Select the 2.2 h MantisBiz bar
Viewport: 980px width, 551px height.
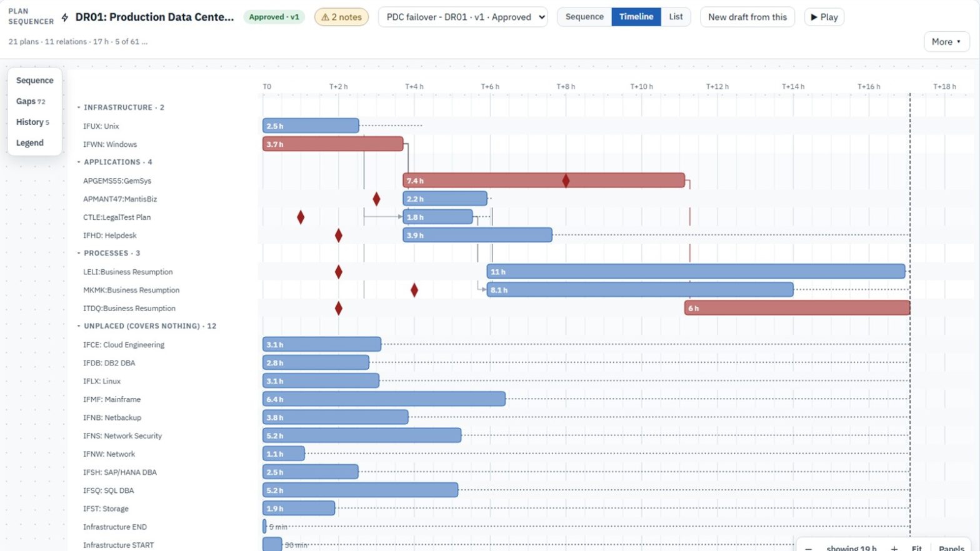pyautogui.click(x=445, y=199)
